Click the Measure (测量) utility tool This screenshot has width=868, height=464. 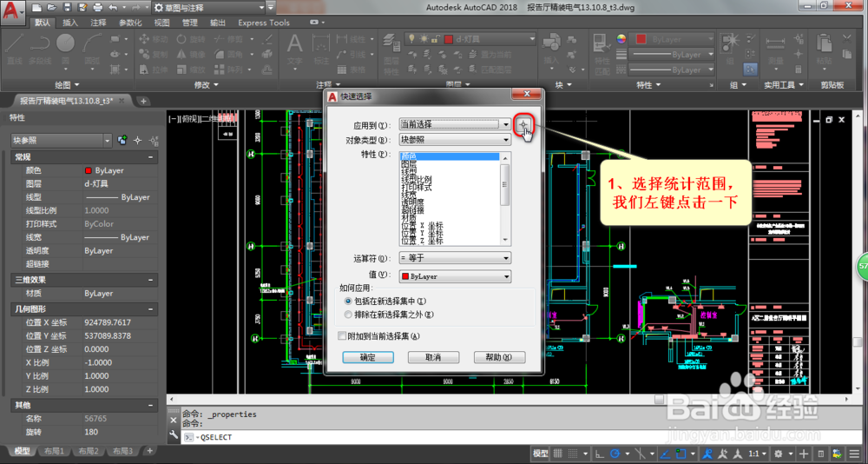(775, 50)
